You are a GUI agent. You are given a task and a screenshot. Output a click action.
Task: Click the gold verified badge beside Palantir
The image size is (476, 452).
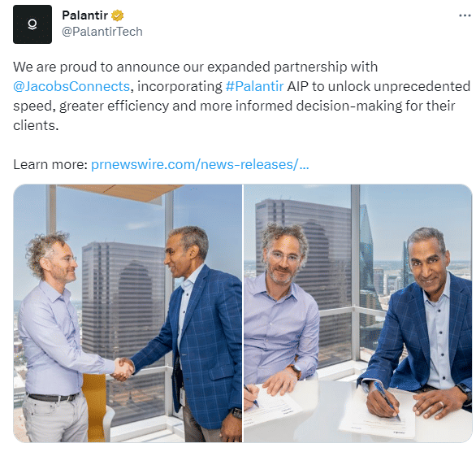point(118,15)
